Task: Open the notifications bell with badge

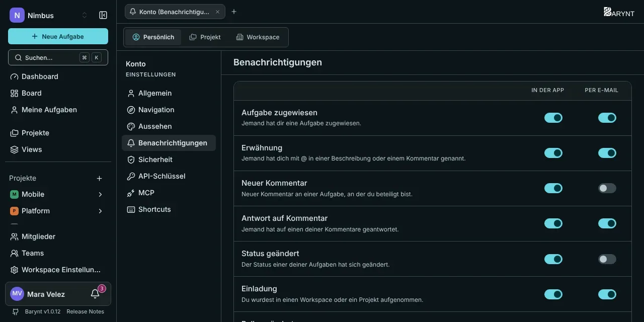Action: (x=96, y=294)
